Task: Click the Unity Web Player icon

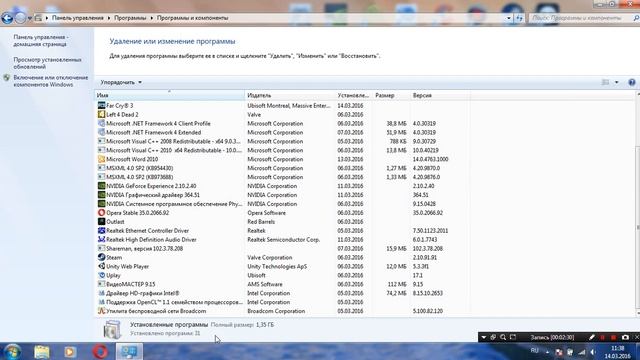Action: coord(101,266)
